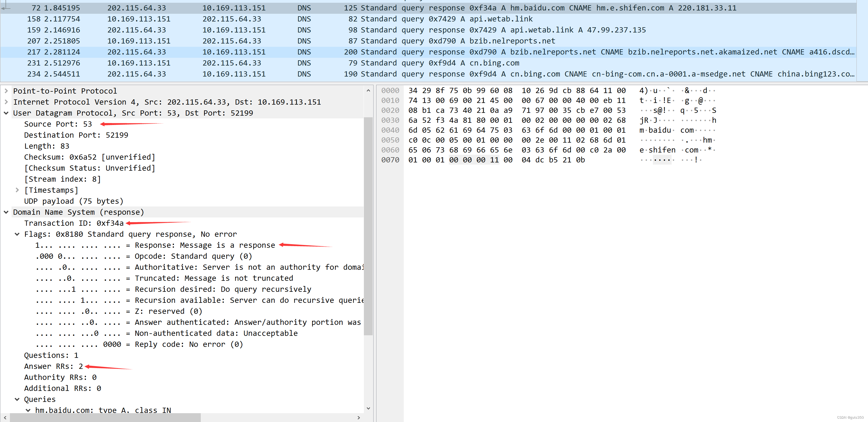Expand the [Timestamps] subtree

coord(17,190)
